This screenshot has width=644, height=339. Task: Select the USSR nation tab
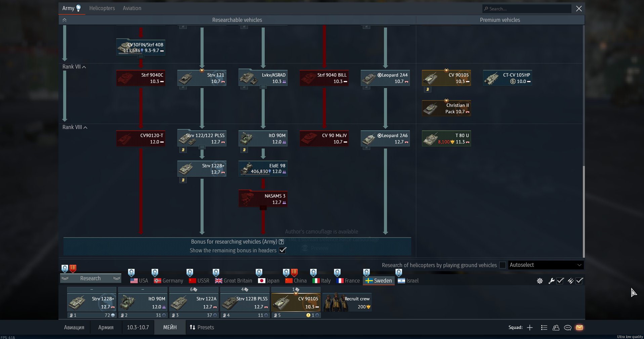(x=199, y=281)
